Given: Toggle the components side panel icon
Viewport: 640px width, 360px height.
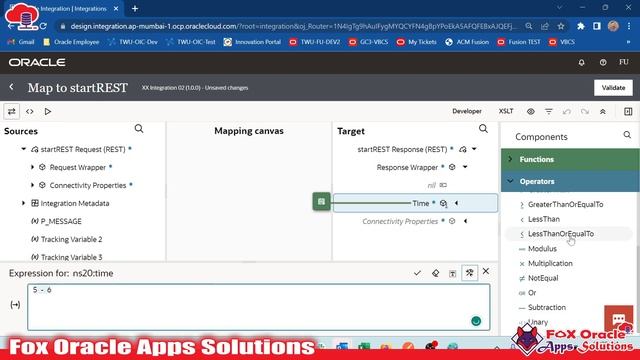Looking at the screenshot, I should [x=628, y=111].
